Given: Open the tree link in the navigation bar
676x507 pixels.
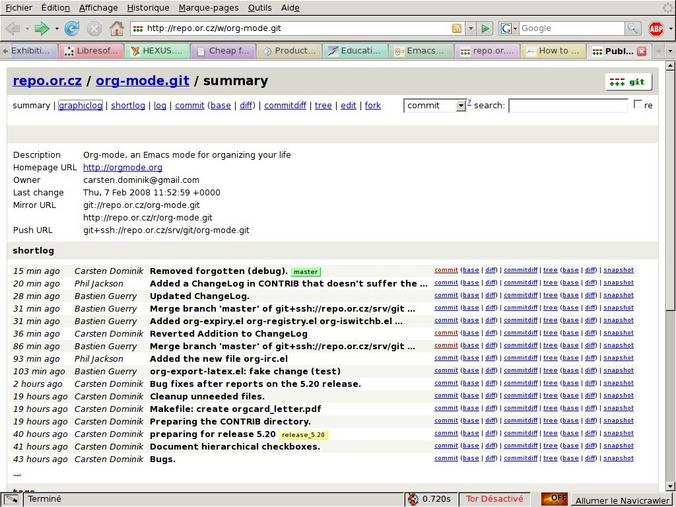Looking at the screenshot, I should click(323, 106).
